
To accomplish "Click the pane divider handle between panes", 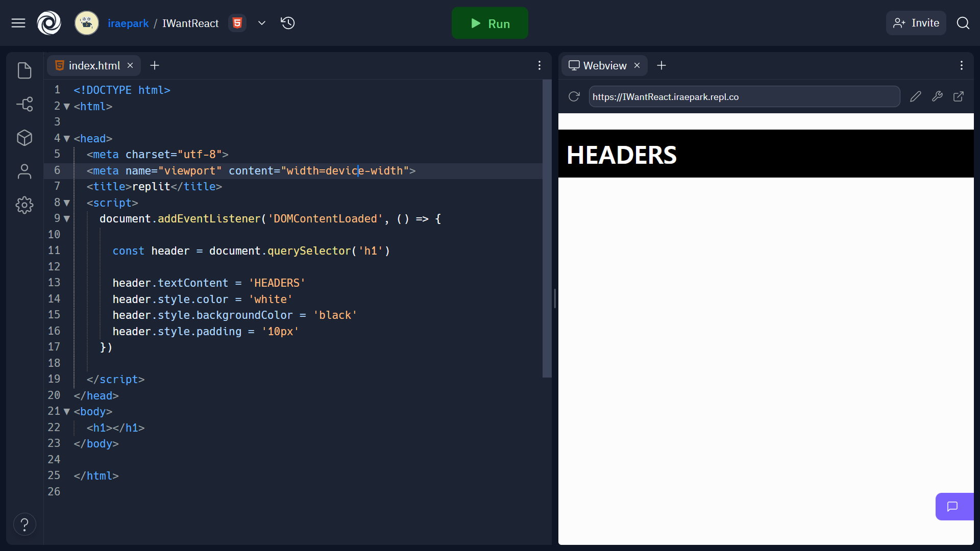I will click(555, 298).
